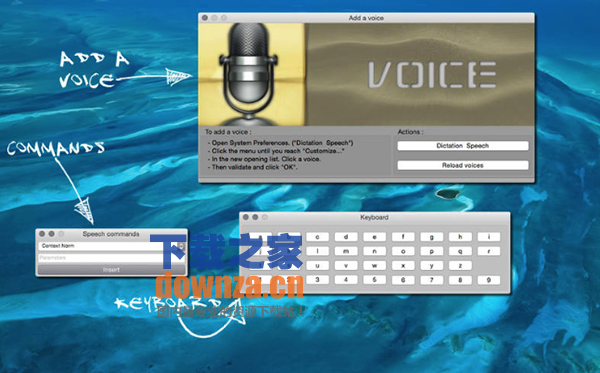Viewport: 600px width, 373px height.
Task: Tap the 'c' key on Keyboard window
Action: pyautogui.click(x=317, y=237)
